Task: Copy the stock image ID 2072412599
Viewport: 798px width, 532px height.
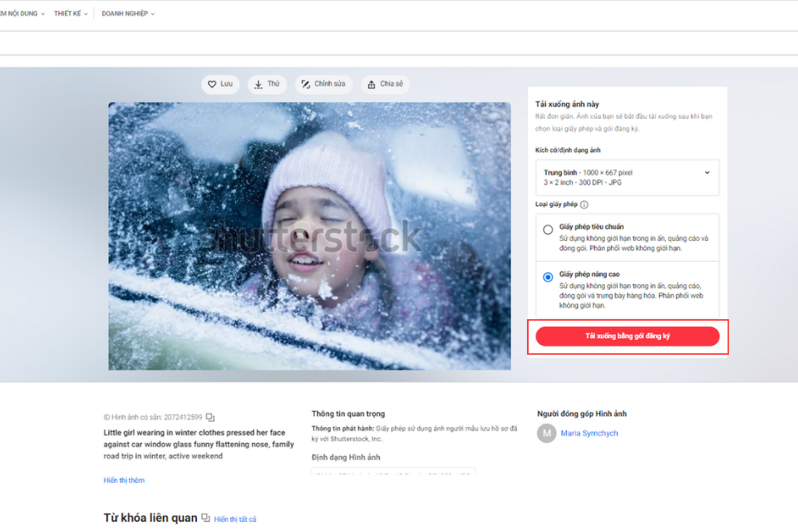Action: click(211, 416)
